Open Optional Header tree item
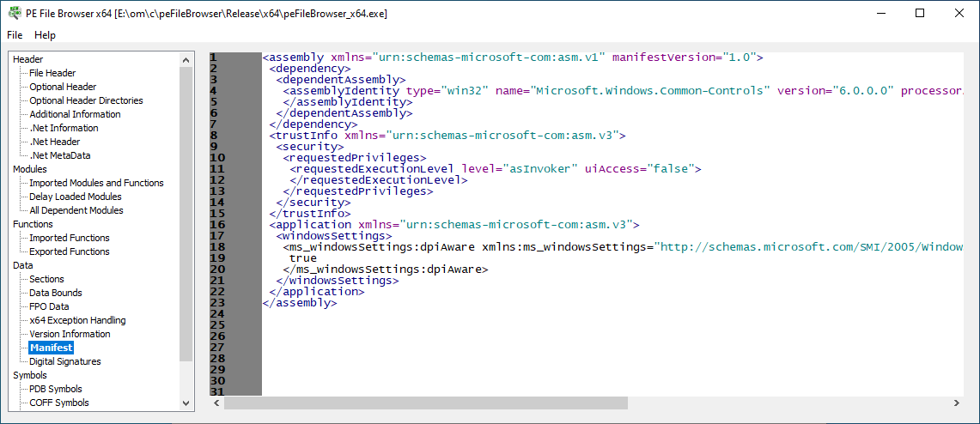Image resolution: width=980 pixels, height=424 pixels. point(63,87)
